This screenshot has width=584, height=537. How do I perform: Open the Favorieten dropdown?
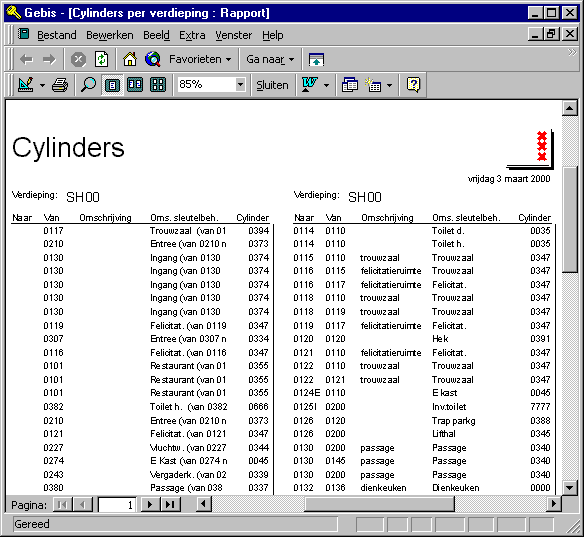pos(200,60)
